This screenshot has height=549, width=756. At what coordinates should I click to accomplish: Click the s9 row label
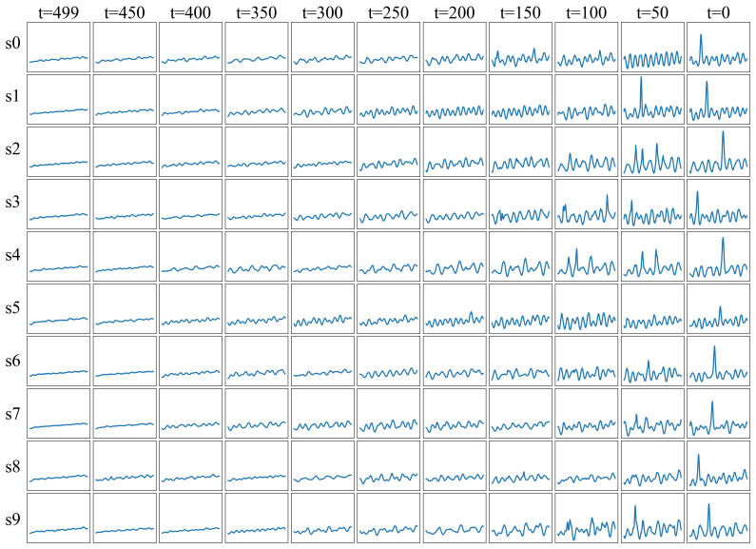(13, 520)
